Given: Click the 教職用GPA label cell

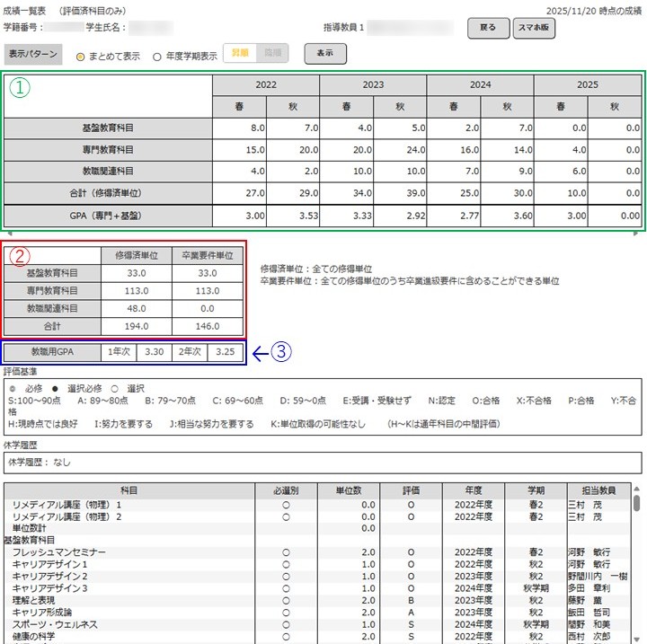Looking at the screenshot, I should tap(50, 353).
